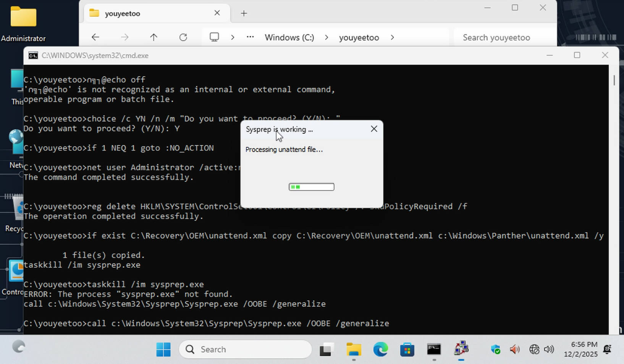Screen dimensions: 624x364
Task: Click the Refresh icon in File Explorer
Action: pyautogui.click(x=183, y=37)
